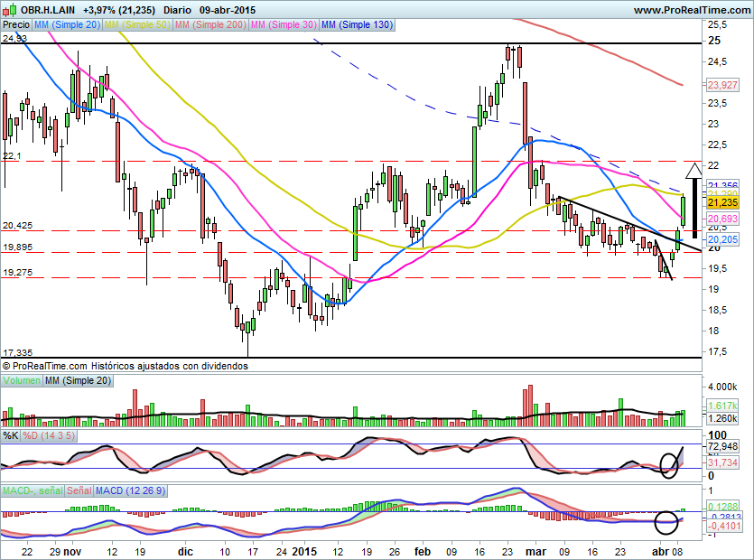Click the circle annotation on the MACD panel
The height and width of the screenshot is (560, 754).
[667, 521]
